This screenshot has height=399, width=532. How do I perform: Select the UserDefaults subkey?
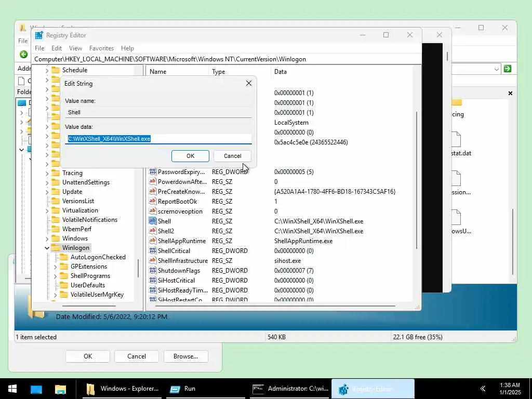[x=87, y=285]
